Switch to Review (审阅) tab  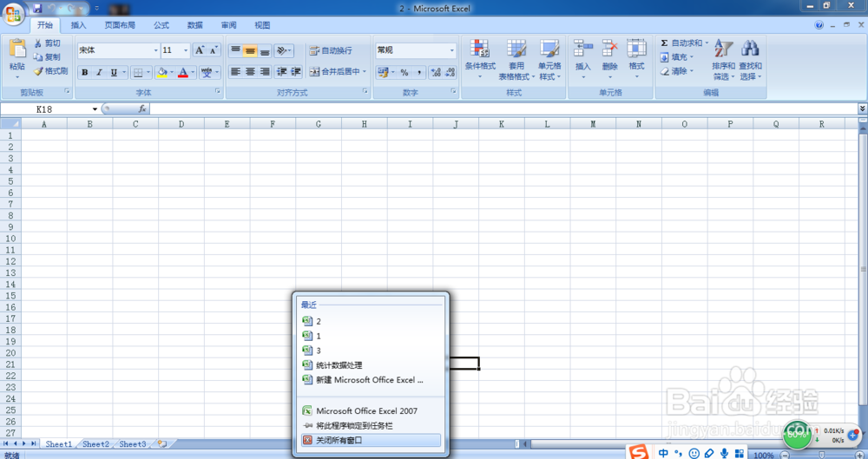(228, 25)
